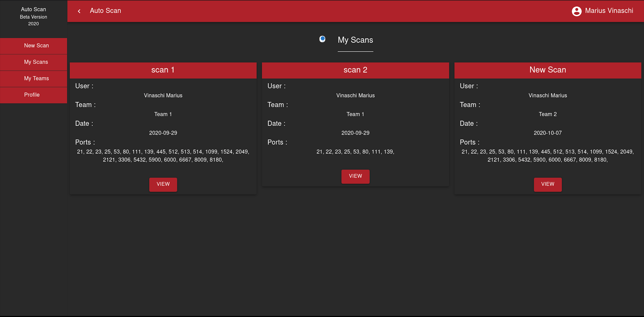Click the blue circle icon beside My Scans
This screenshot has height=317, width=644.
(322, 39)
